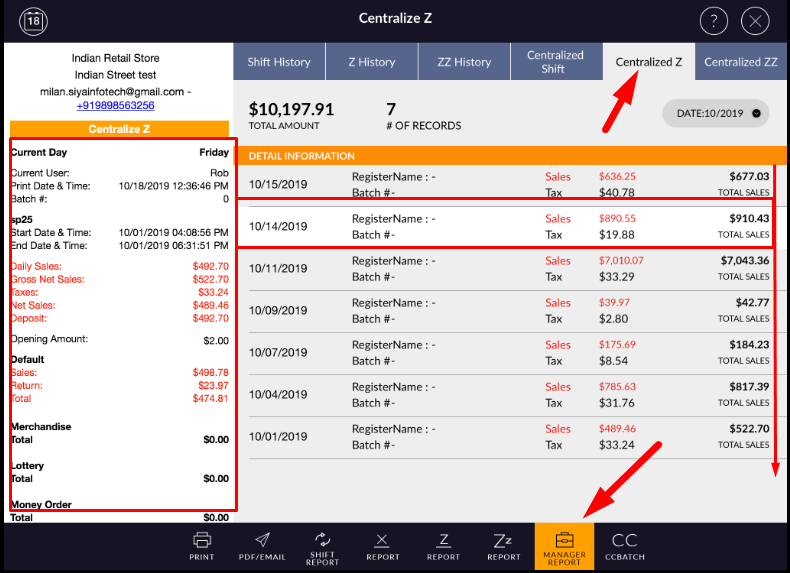Click the +919898563256 phone link
Viewport: 790px width, 573px height.
(115, 105)
